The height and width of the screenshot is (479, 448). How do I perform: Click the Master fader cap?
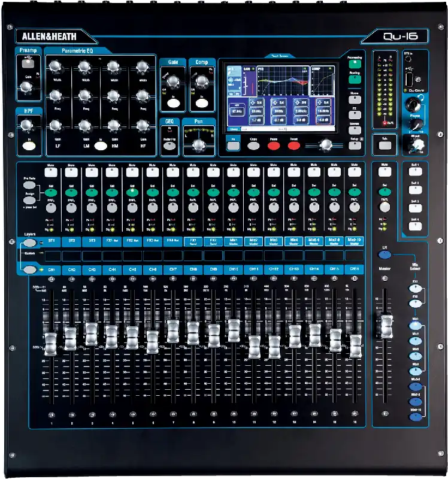point(387,326)
